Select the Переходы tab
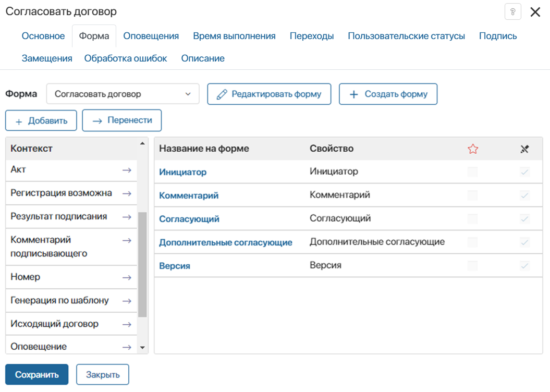The height and width of the screenshot is (392, 550). (312, 36)
